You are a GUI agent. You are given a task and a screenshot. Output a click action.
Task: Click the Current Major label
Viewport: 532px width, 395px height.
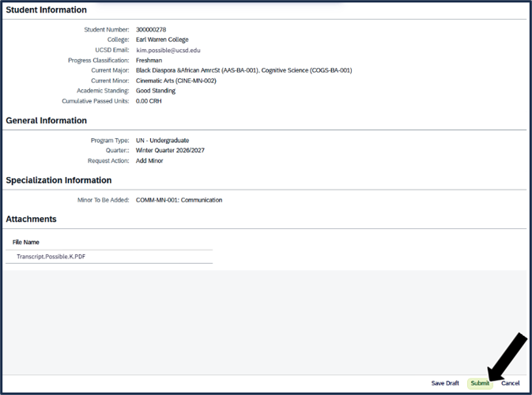(x=110, y=70)
